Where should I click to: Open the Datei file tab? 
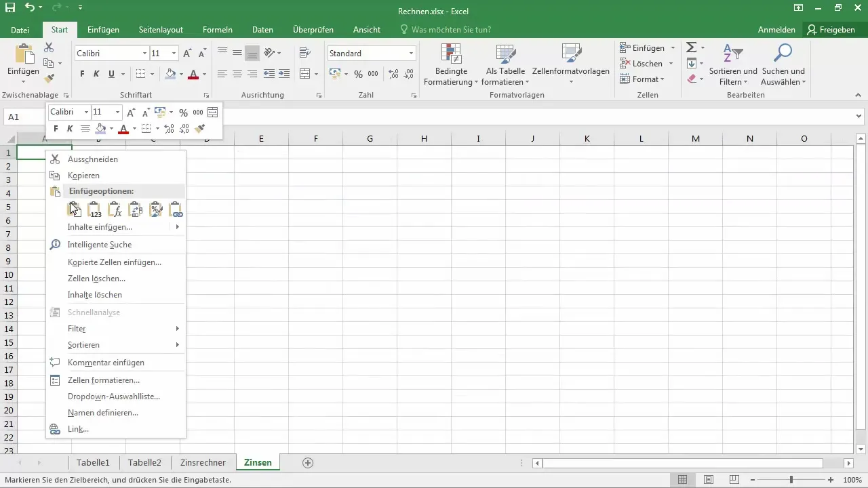tap(20, 30)
